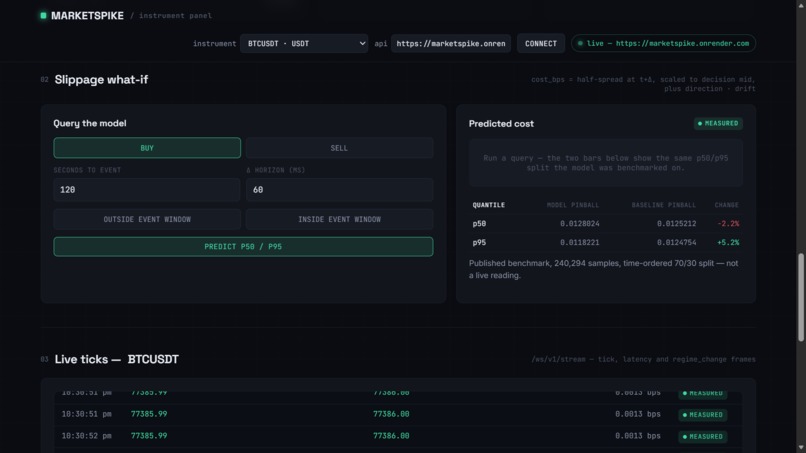
Task: Click the Run a query placeholder box
Action: click(606, 163)
